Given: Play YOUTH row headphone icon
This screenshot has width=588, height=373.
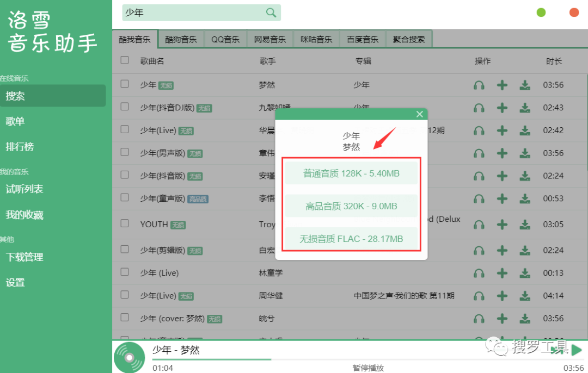Looking at the screenshot, I should point(479,225).
